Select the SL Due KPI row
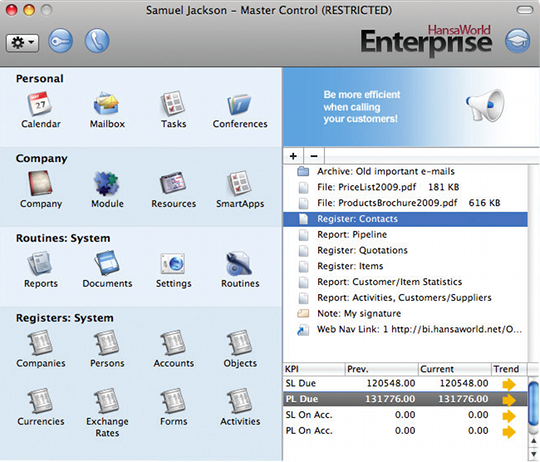 [x=405, y=384]
